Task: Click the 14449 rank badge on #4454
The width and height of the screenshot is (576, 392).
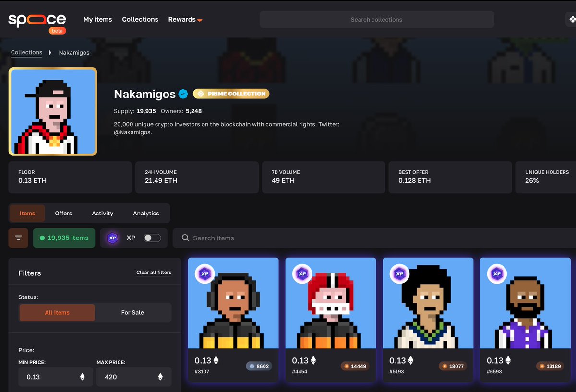Action: [355, 366]
